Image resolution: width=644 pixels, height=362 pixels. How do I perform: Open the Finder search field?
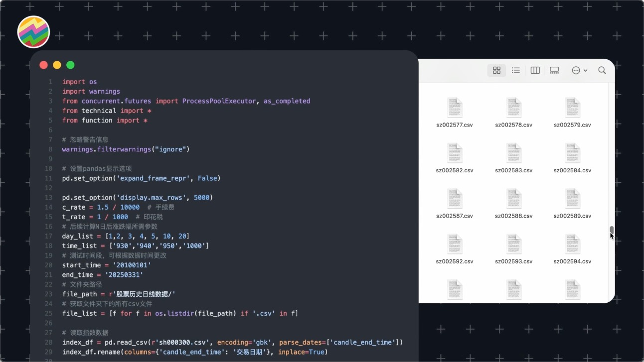point(602,71)
